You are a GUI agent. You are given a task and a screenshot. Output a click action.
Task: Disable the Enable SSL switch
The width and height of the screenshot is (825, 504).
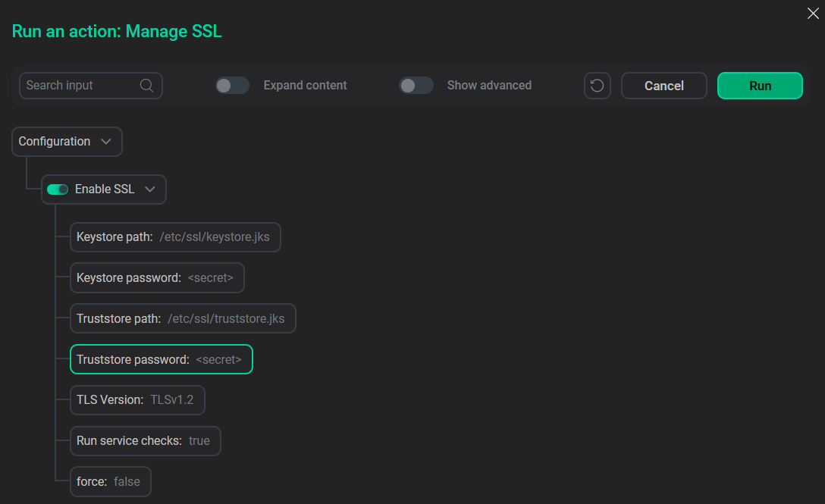click(x=58, y=189)
